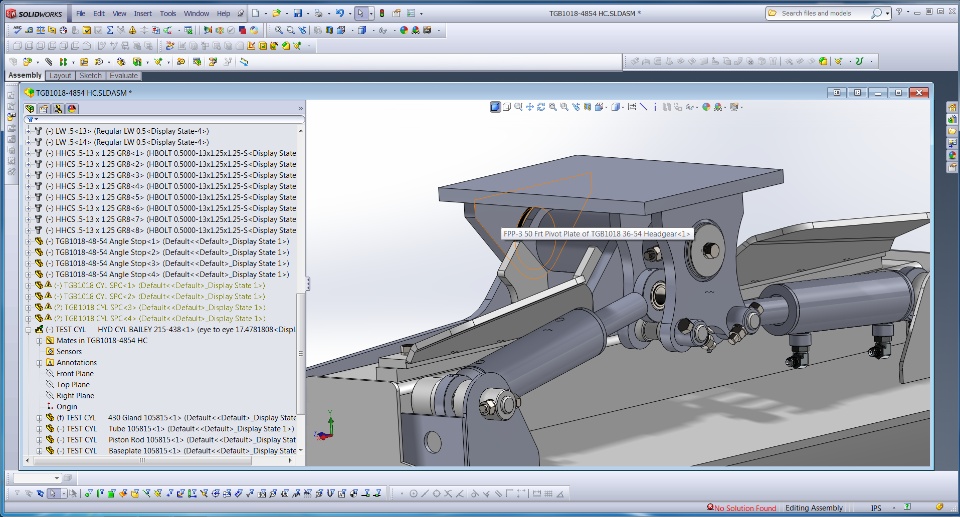Screen dimensions: 960x517
Task: Open the New document icon
Action: pyautogui.click(x=255, y=14)
